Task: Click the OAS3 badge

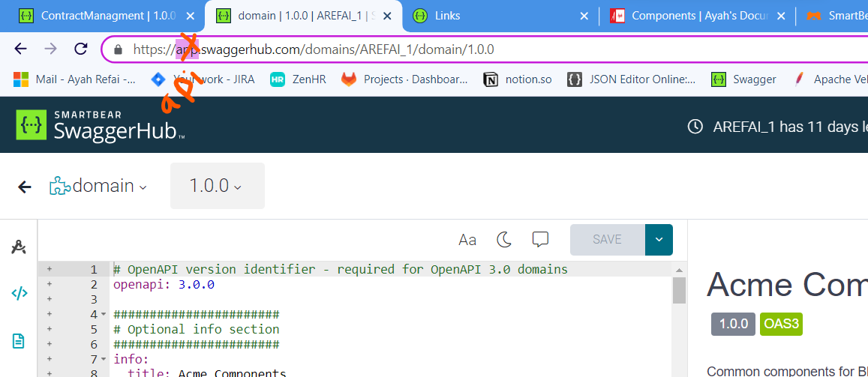Action: [x=781, y=324]
